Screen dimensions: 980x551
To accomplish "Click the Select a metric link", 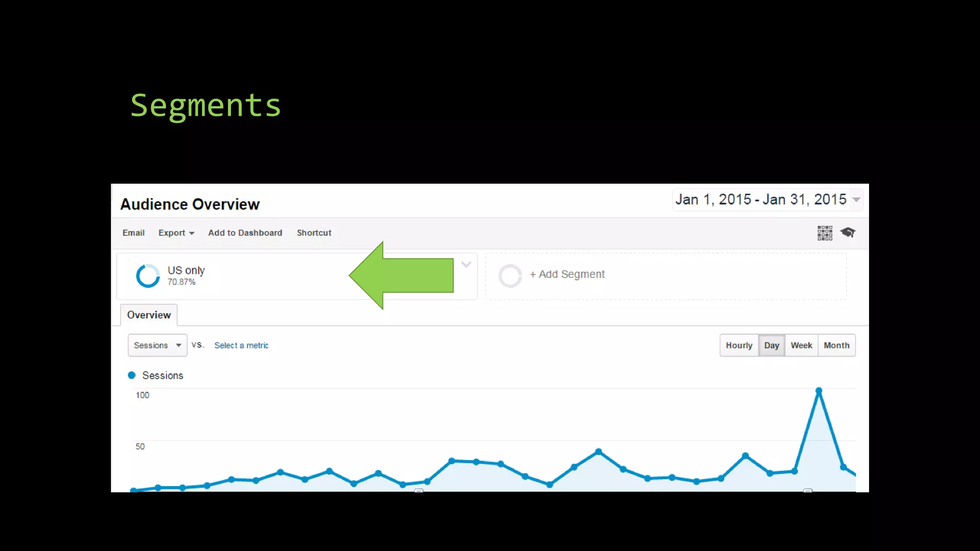I will [x=241, y=345].
